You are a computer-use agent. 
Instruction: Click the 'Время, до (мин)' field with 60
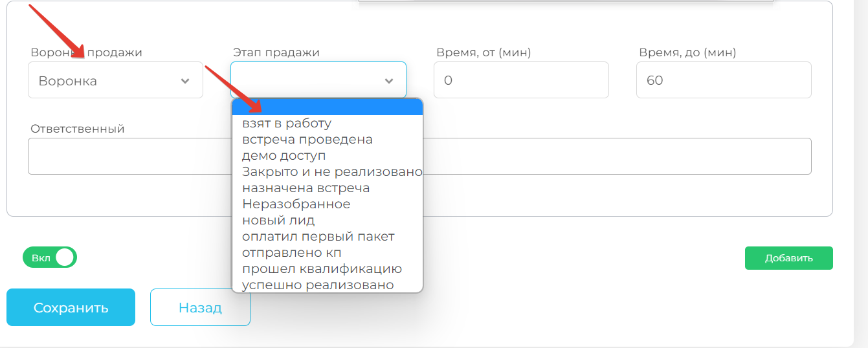723,81
